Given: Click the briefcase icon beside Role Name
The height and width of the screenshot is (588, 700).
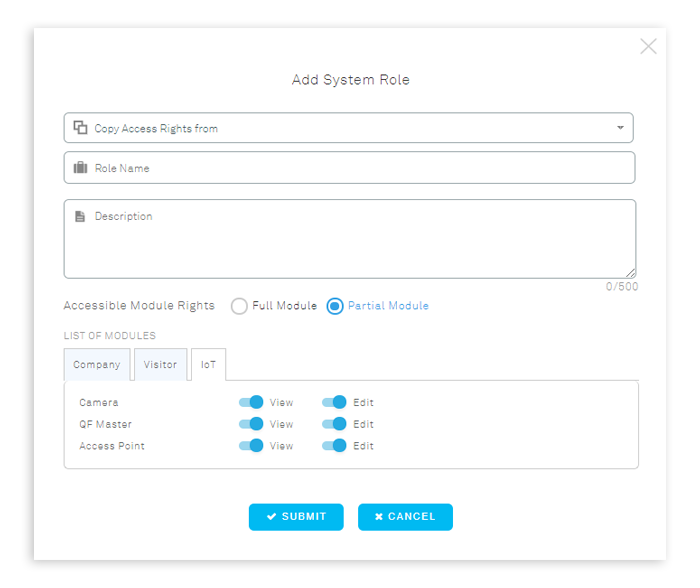Looking at the screenshot, I should point(80,168).
